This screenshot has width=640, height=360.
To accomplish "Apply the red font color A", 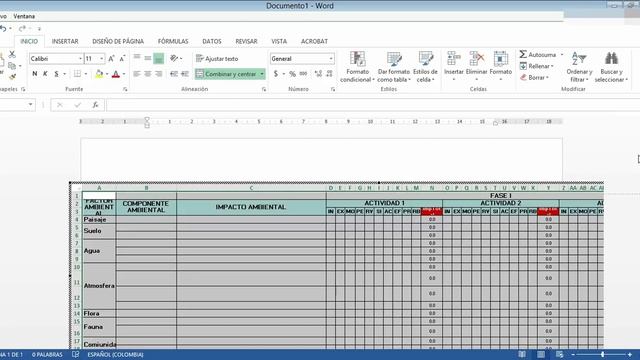I will pos(116,74).
